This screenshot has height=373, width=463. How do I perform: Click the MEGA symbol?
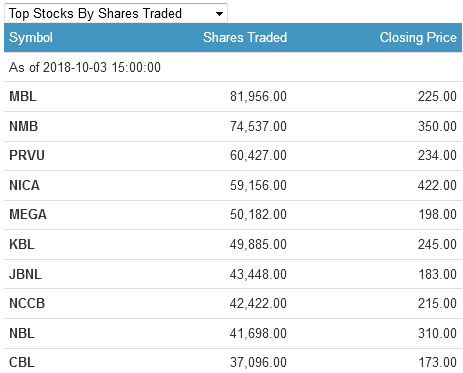[28, 214]
